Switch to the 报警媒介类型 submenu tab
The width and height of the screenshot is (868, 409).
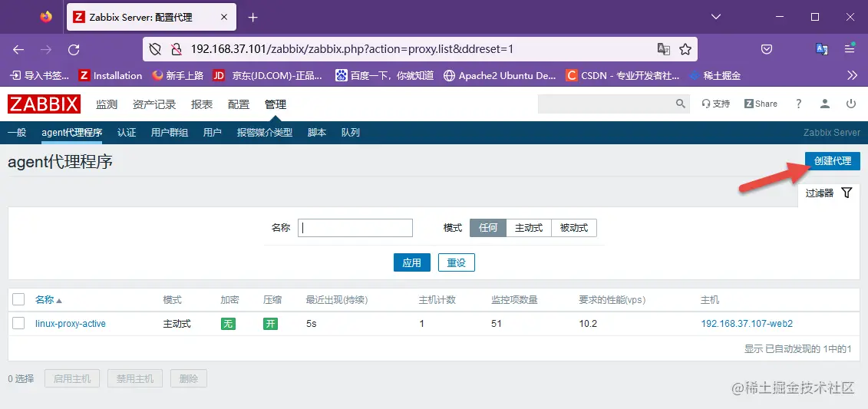tap(265, 133)
